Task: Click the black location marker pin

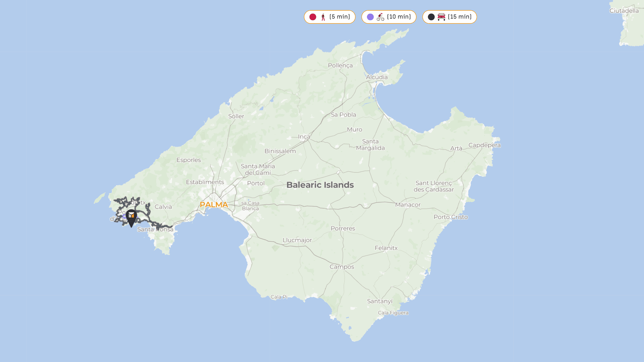Action: [131, 218]
